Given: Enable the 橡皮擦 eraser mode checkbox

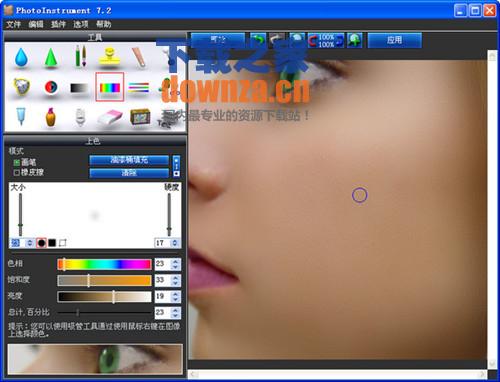Looking at the screenshot, I should 16,173.
